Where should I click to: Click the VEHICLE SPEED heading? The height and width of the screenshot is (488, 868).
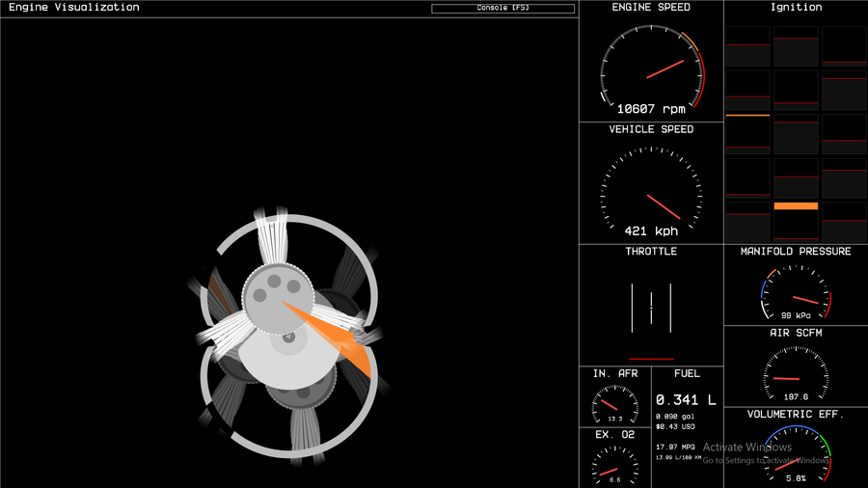pyautogui.click(x=651, y=129)
